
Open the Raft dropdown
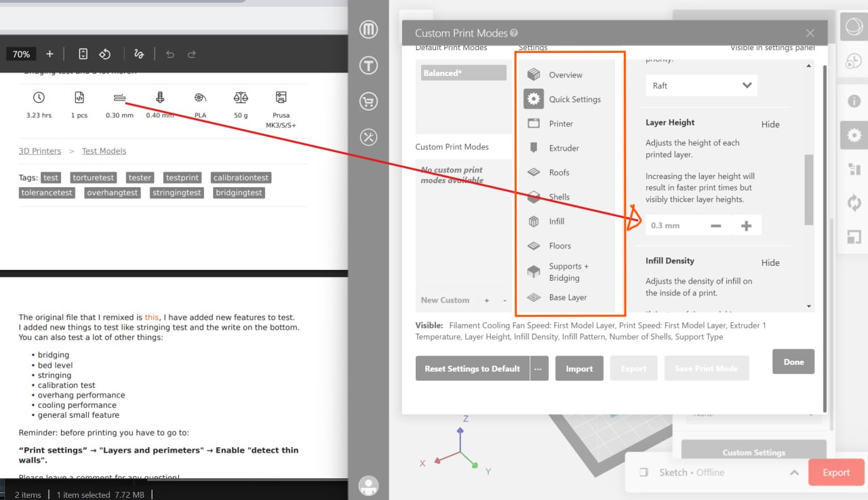pyautogui.click(x=701, y=85)
